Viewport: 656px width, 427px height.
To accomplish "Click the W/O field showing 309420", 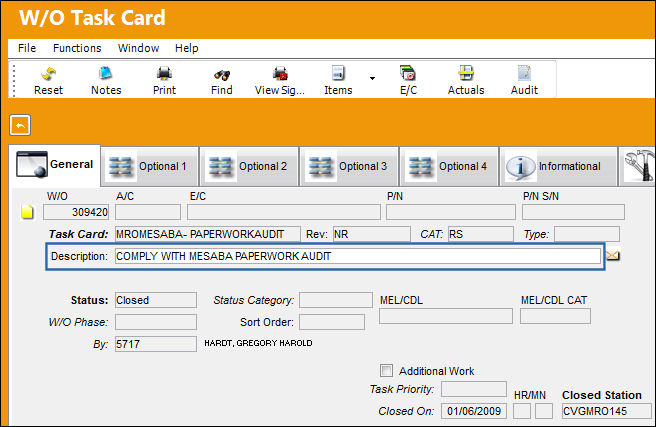I will (x=76, y=212).
